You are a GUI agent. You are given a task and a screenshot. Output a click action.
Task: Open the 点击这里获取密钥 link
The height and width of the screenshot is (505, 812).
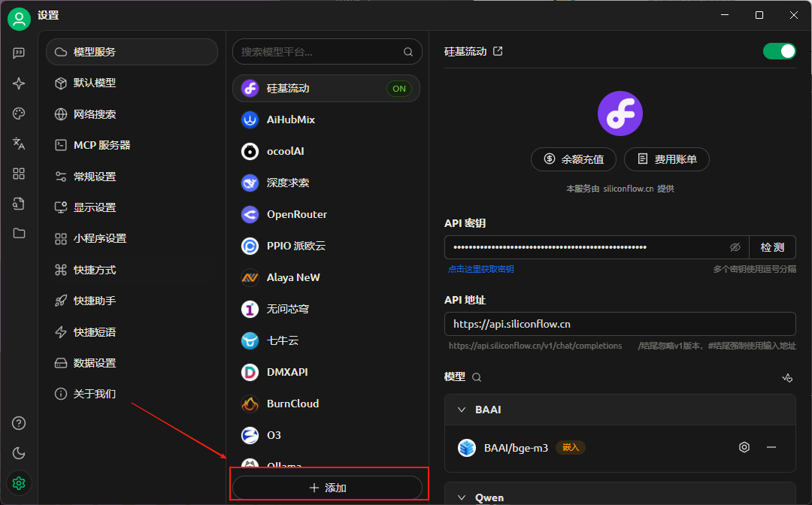coord(480,269)
